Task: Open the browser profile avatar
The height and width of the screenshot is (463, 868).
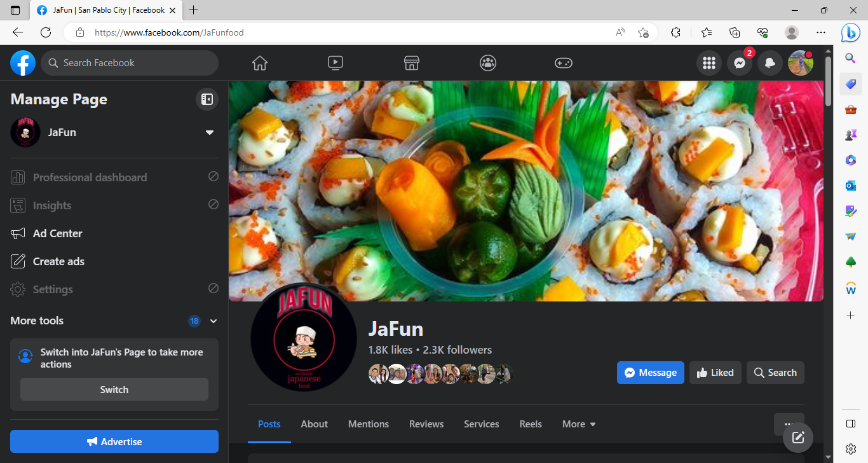Action: pyautogui.click(x=792, y=32)
